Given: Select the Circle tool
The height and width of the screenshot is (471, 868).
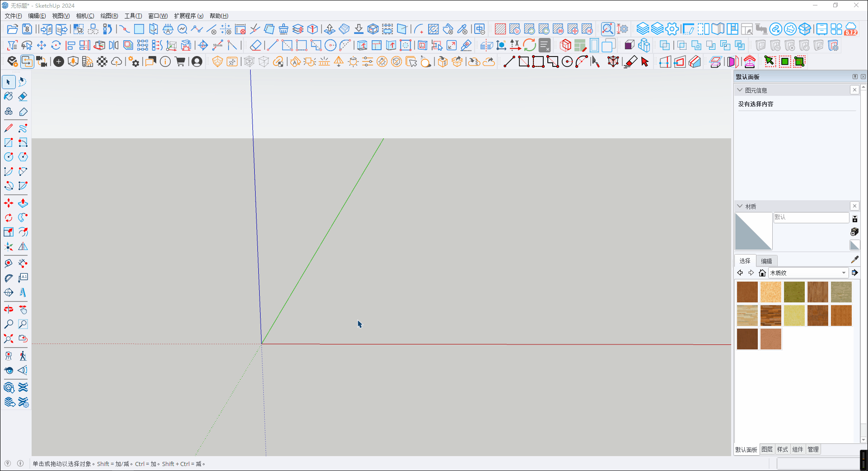Looking at the screenshot, I should coord(9,157).
